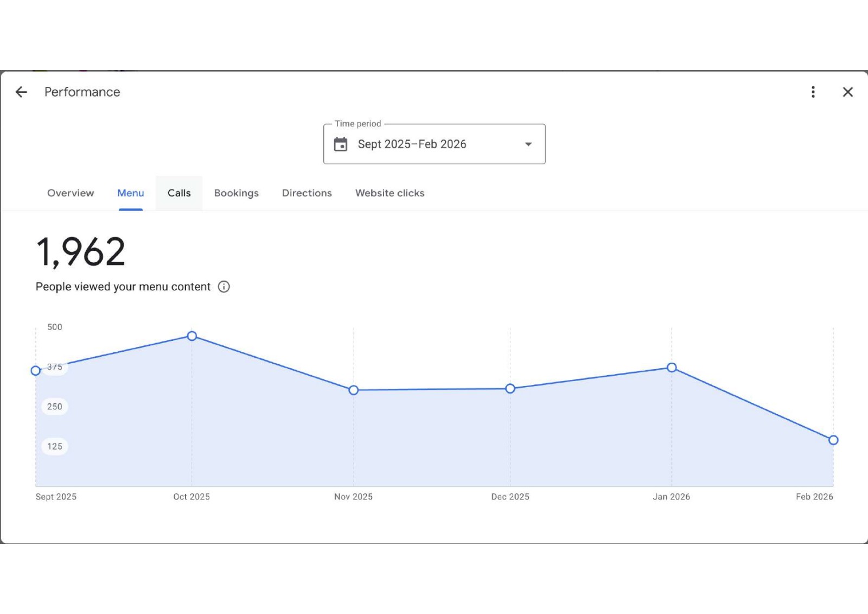Image resolution: width=868 pixels, height=614 pixels.
Task: Click the 1,962 total views figure
Action: [81, 252]
